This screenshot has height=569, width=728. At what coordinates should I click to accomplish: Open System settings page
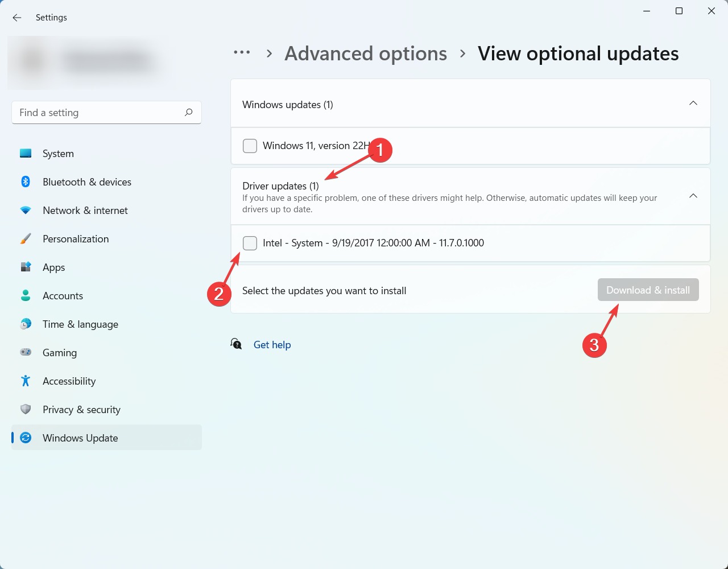(x=107, y=154)
